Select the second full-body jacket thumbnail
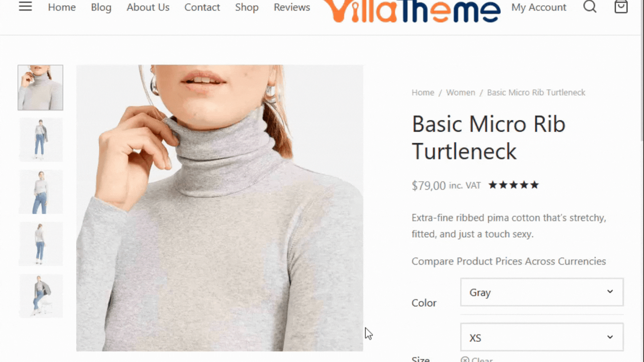 [41, 139]
